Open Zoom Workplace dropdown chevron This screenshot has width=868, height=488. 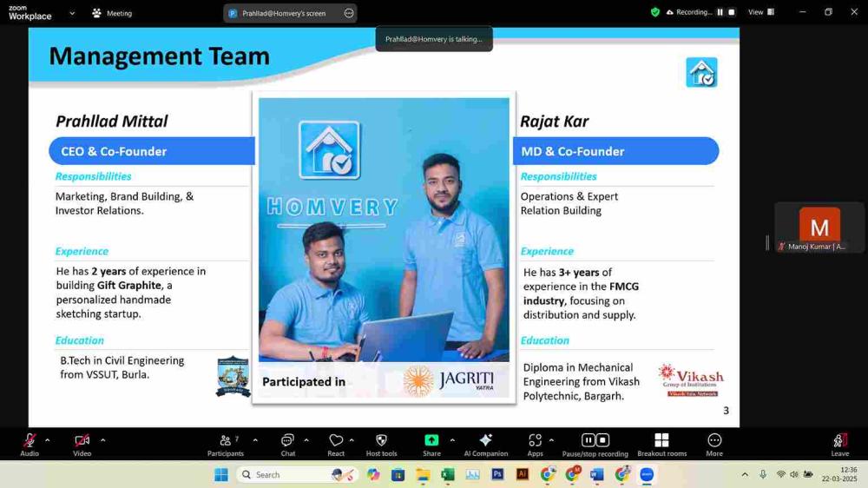click(x=72, y=13)
